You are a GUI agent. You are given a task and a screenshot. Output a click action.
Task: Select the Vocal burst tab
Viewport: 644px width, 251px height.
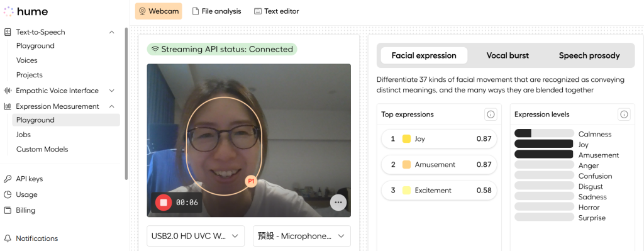[x=508, y=55]
